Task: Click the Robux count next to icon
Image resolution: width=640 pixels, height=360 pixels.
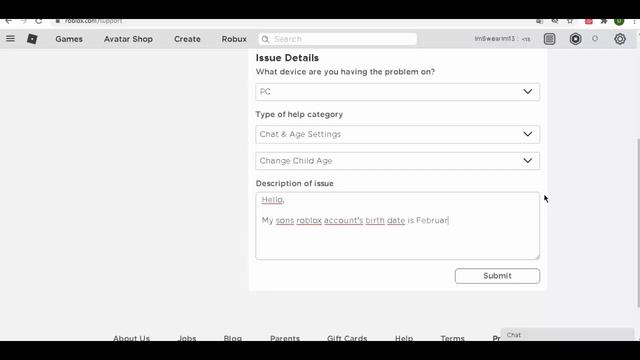Action: (x=595, y=38)
